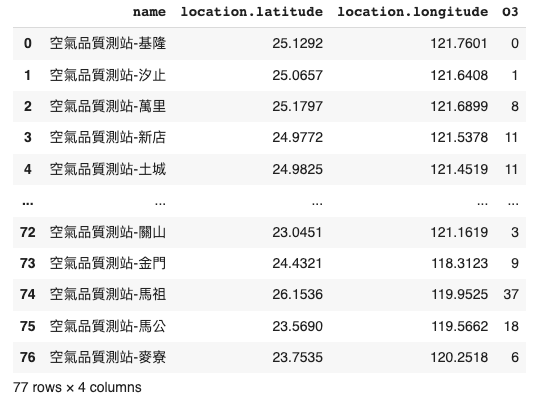This screenshot has height=396, width=534.
Task: Click longitude value 121.1619
Action: coord(459,232)
